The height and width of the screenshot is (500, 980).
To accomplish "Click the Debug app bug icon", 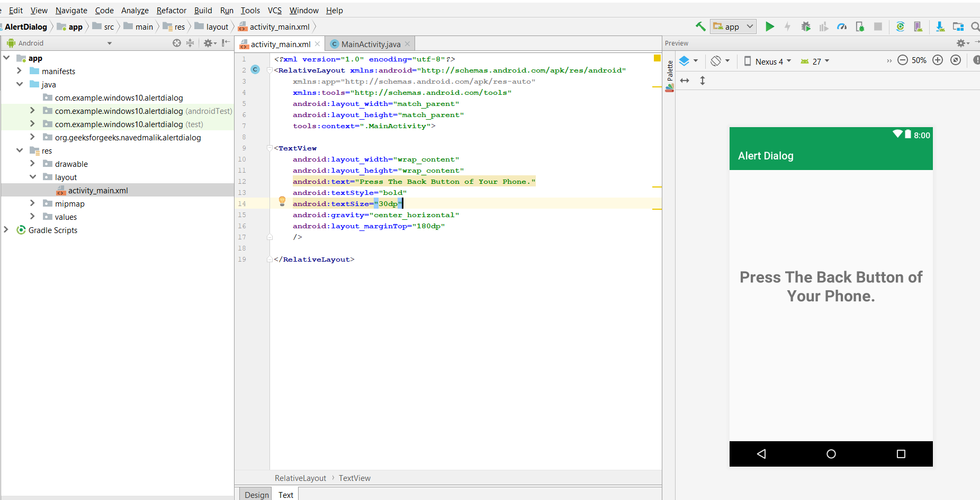I will pyautogui.click(x=805, y=26).
